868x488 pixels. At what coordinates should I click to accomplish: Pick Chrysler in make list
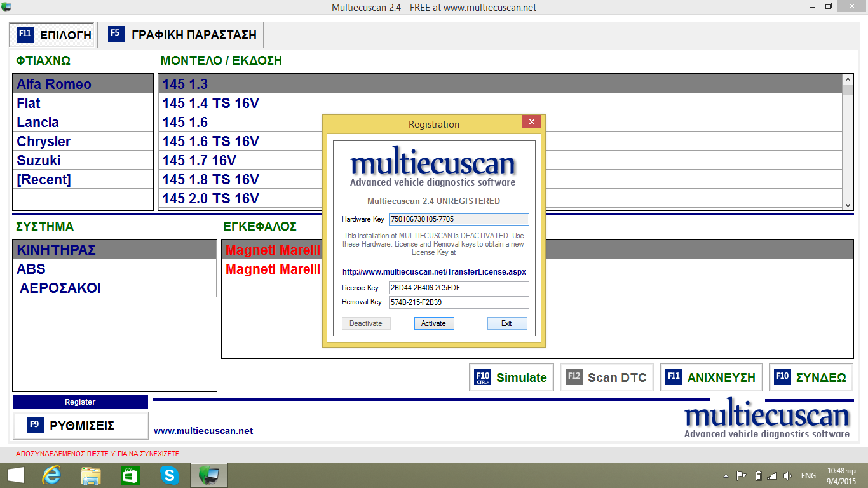click(x=83, y=141)
